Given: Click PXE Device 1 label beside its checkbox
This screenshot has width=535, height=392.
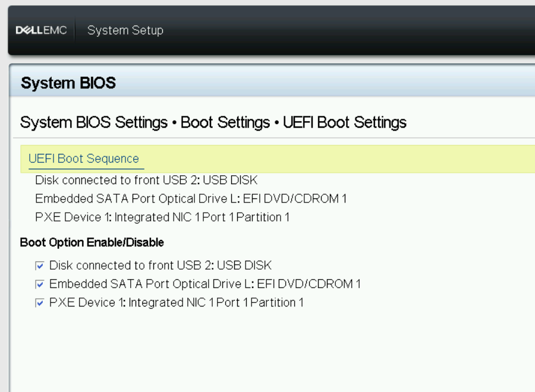Looking at the screenshot, I should (177, 302).
